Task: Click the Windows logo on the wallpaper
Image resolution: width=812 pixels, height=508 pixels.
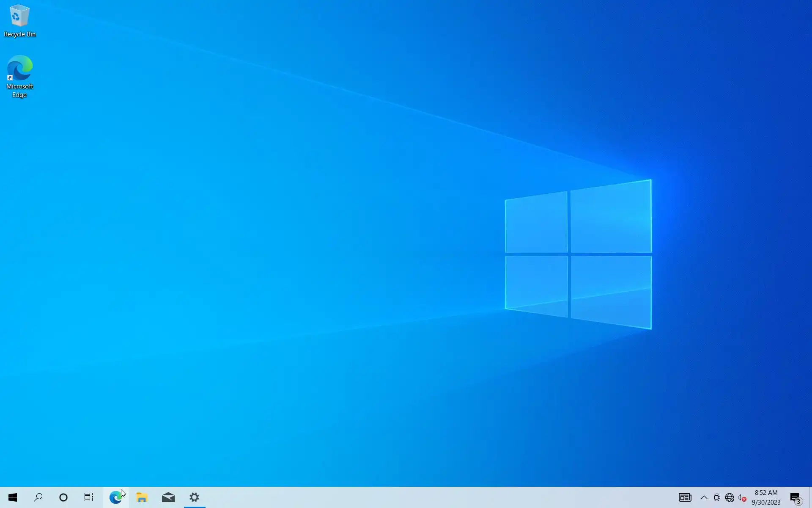Action: tap(578, 254)
